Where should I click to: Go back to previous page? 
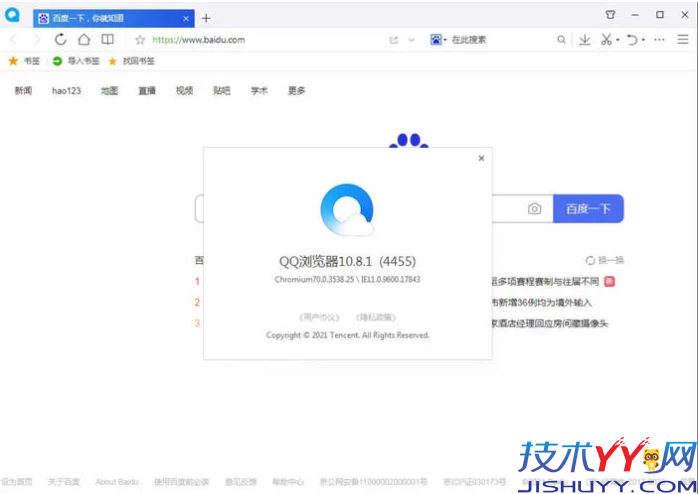point(13,40)
